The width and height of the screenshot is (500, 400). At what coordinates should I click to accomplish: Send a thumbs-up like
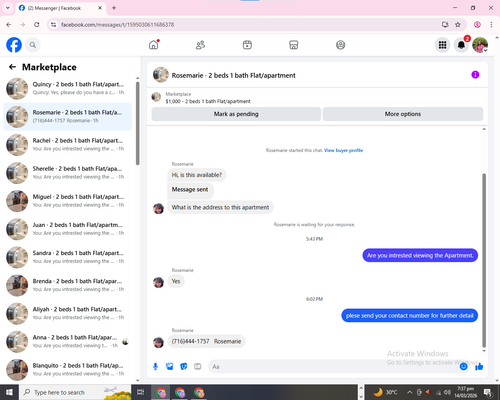click(479, 367)
